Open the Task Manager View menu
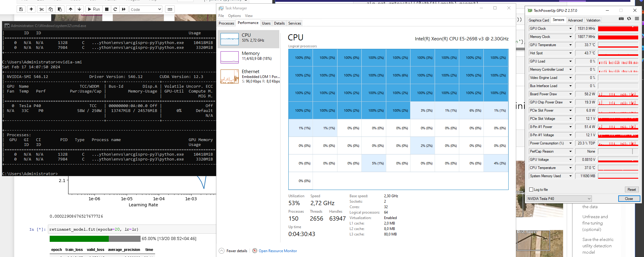This screenshot has height=257, width=644. tap(249, 16)
